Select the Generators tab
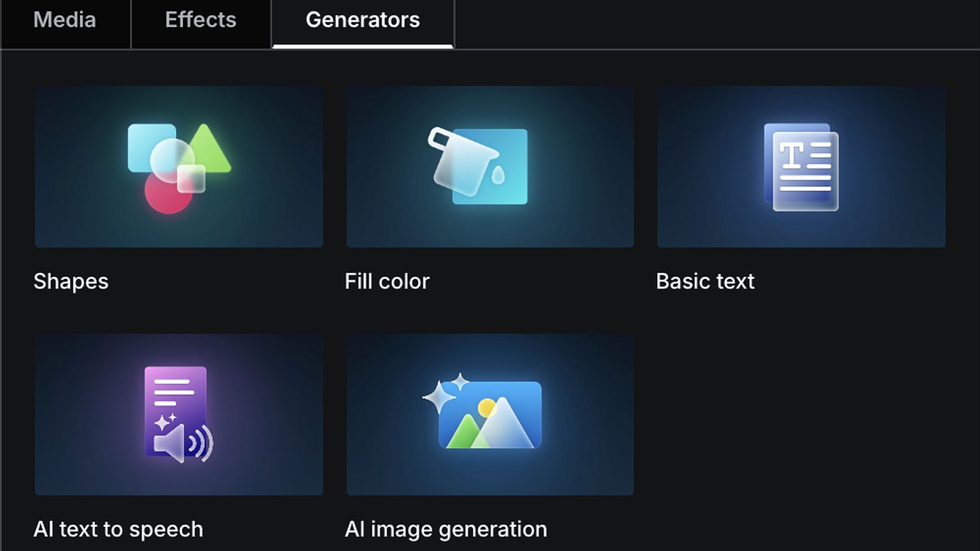This screenshot has height=551, width=980. 362,20
